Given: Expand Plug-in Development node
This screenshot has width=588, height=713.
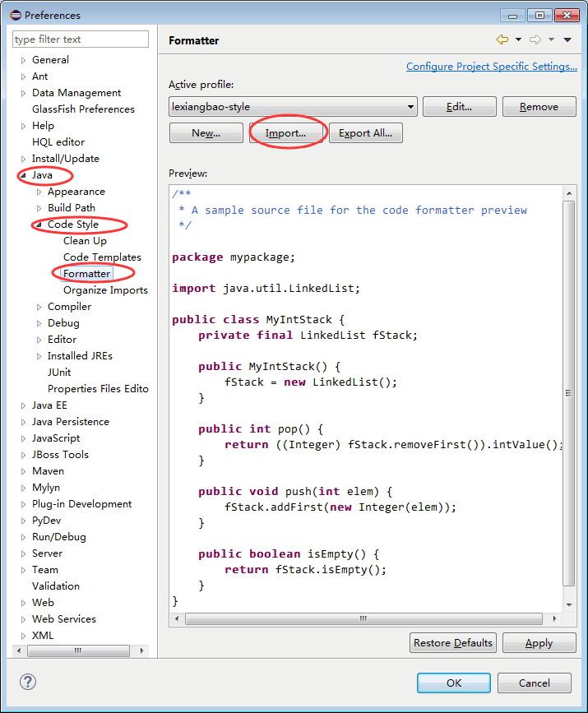Looking at the screenshot, I should pyautogui.click(x=23, y=504).
